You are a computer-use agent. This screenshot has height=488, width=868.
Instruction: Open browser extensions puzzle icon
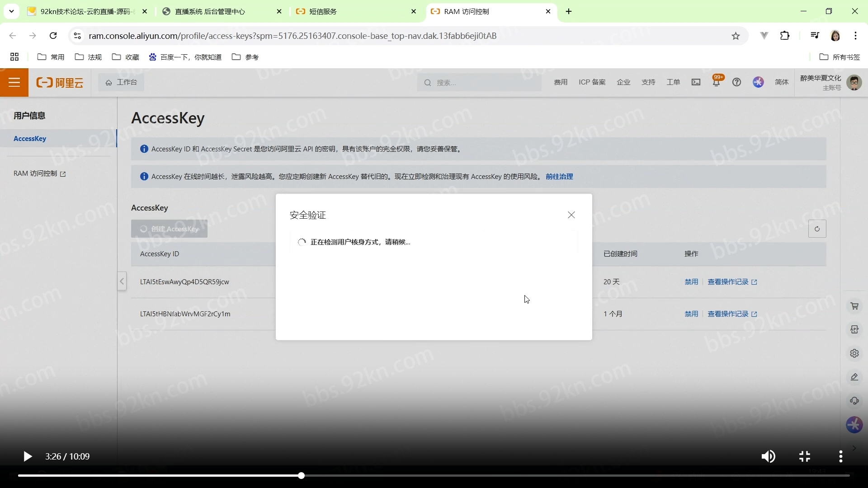(785, 36)
